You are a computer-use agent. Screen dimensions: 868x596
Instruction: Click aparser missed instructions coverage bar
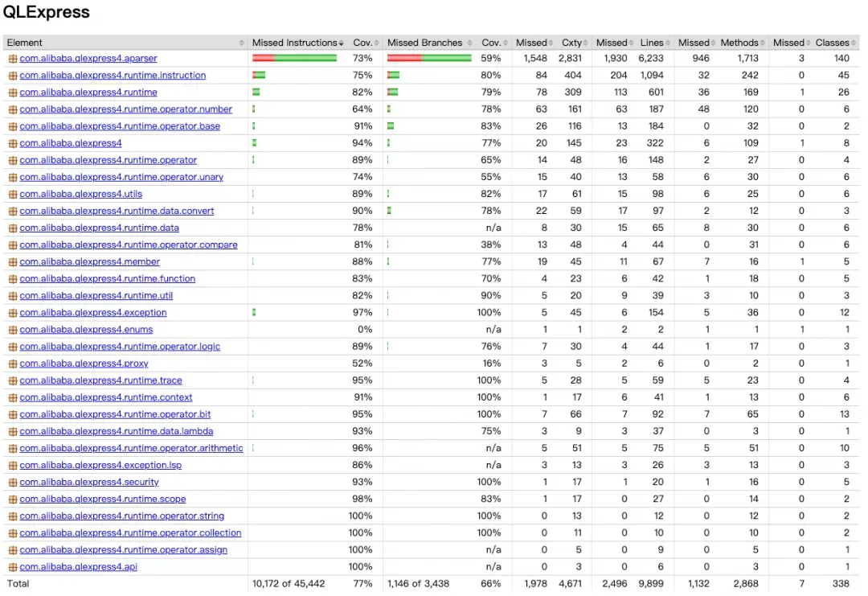[x=294, y=58]
